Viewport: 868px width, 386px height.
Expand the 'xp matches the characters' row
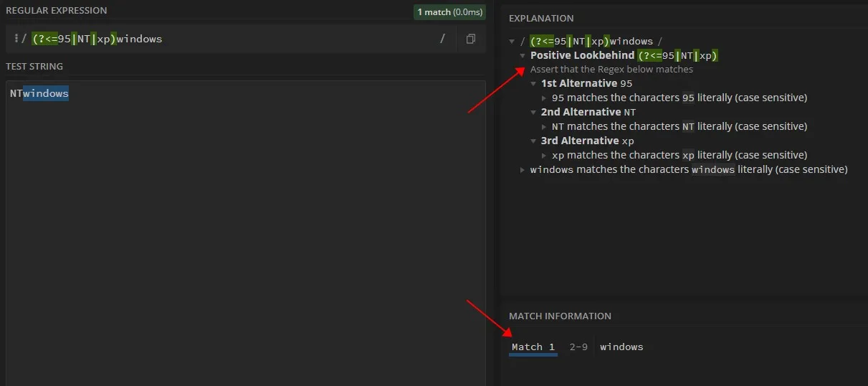click(544, 156)
